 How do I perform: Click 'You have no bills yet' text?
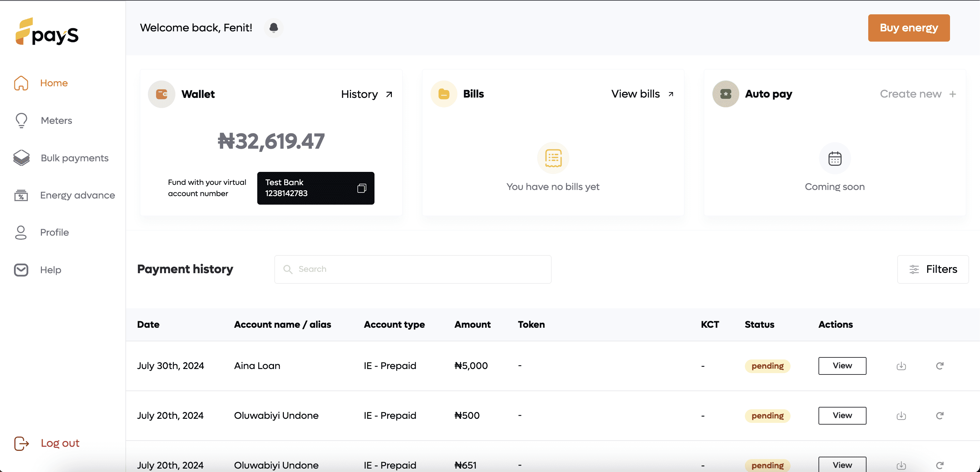[x=553, y=187]
